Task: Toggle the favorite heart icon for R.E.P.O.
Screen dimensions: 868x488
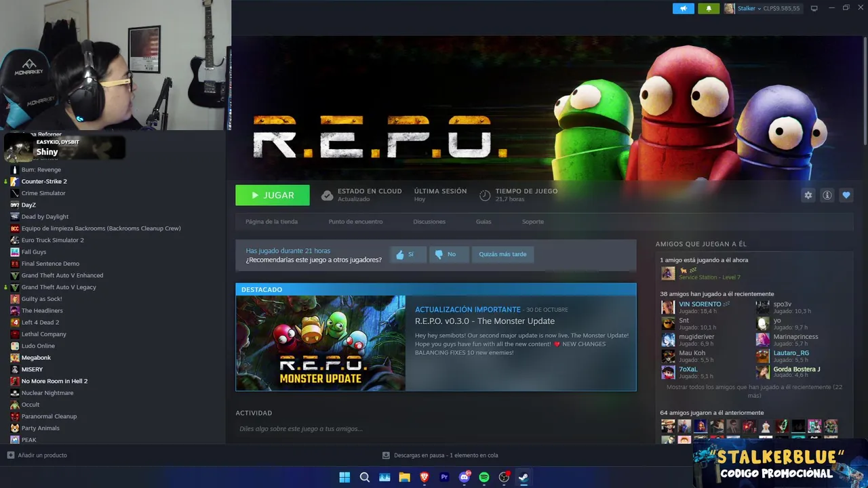Action: point(846,195)
